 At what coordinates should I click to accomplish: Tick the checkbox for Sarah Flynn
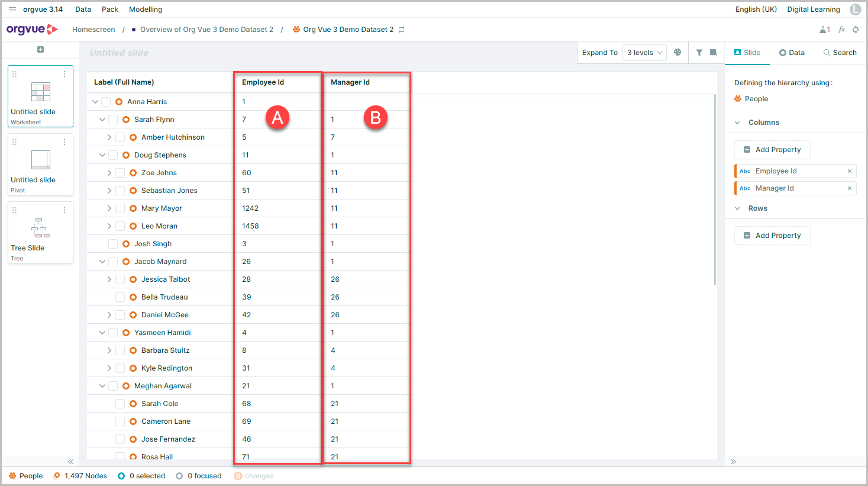(x=113, y=120)
